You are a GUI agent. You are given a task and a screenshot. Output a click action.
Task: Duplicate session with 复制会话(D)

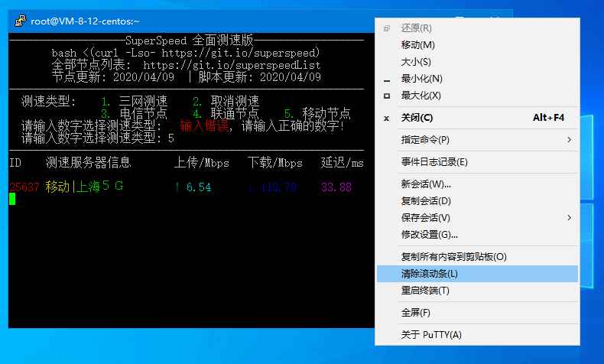pyautogui.click(x=426, y=201)
